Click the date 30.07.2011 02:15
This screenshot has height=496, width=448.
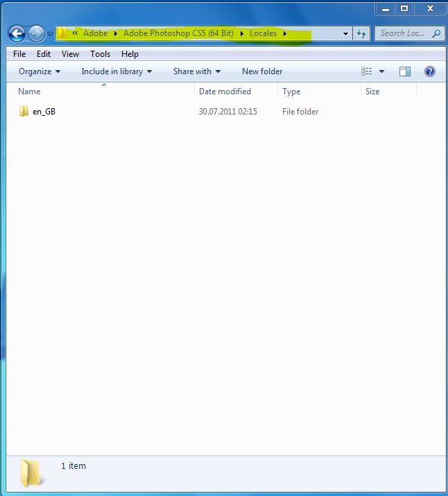pyautogui.click(x=227, y=112)
